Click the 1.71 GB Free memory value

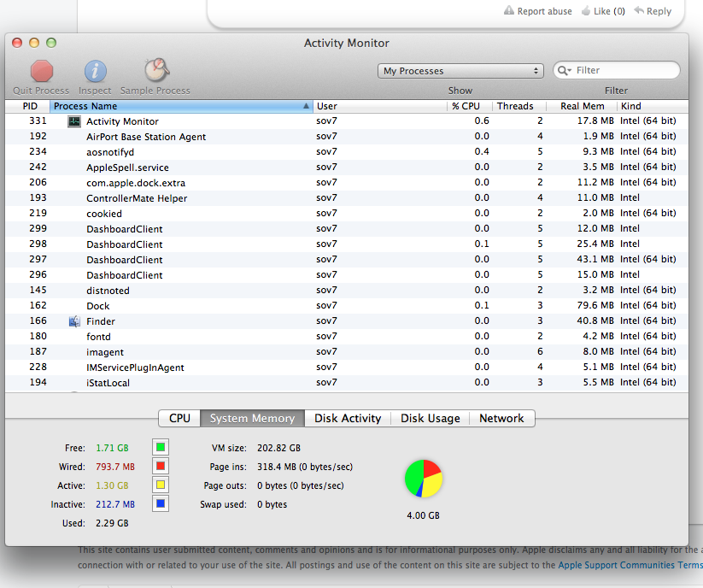112,448
